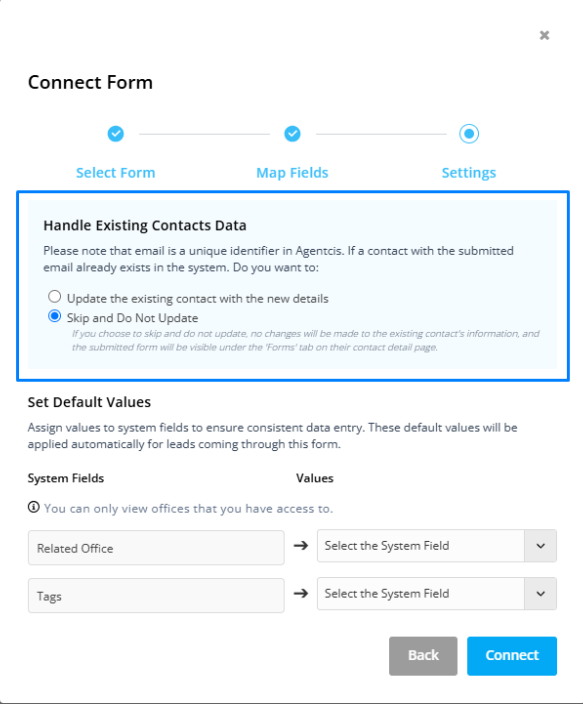
Task: Click the Connect button
Action: pos(512,656)
